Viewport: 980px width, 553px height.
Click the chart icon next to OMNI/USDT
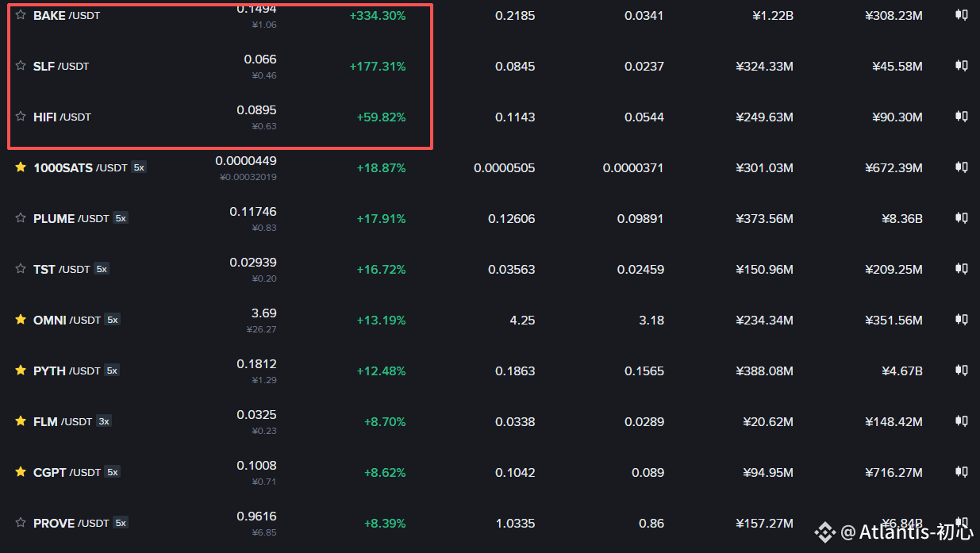[961, 320]
